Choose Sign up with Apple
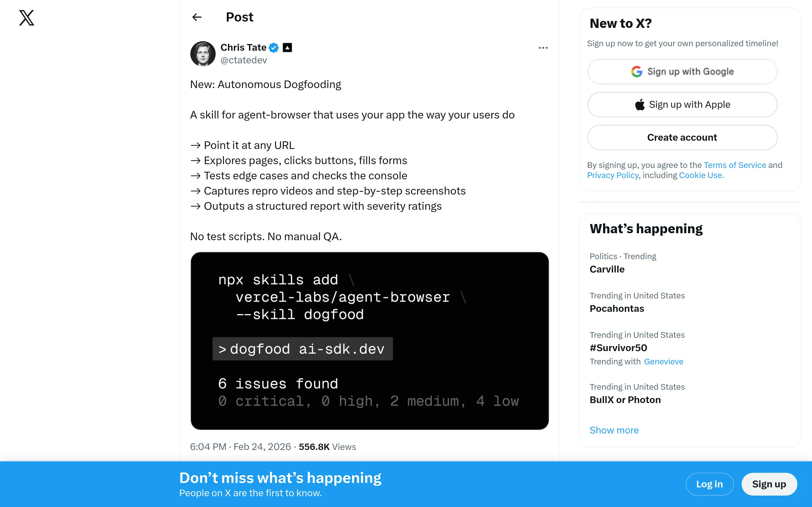 [682, 105]
